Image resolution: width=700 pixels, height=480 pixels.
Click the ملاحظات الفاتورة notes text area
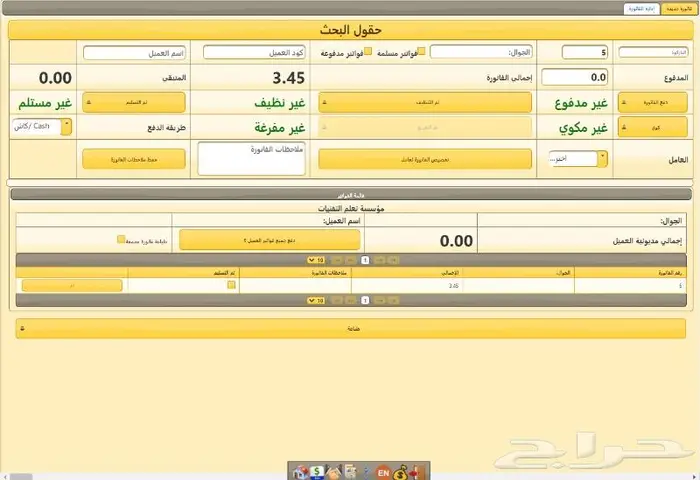pyautogui.click(x=251, y=159)
